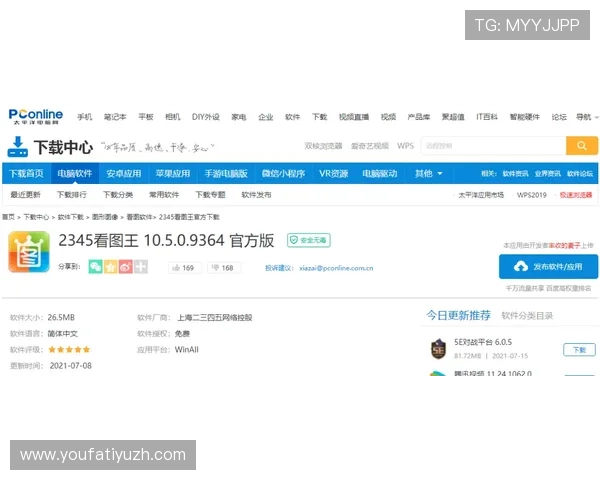Click 论坛 in top navigation
Viewport: 600px width, 480px height.
pyautogui.click(x=559, y=117)
